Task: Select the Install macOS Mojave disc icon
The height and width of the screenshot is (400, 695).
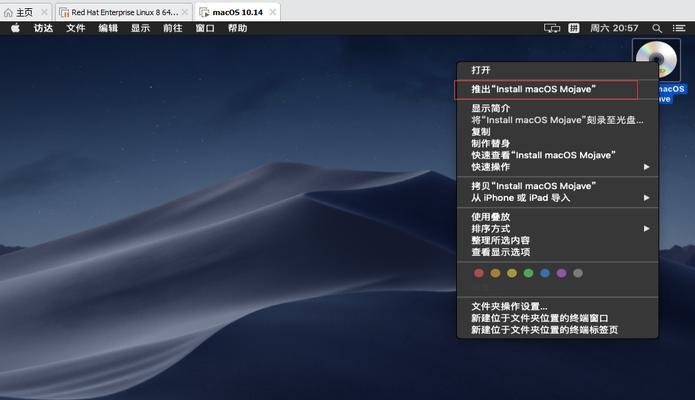Action: [656, 60]
